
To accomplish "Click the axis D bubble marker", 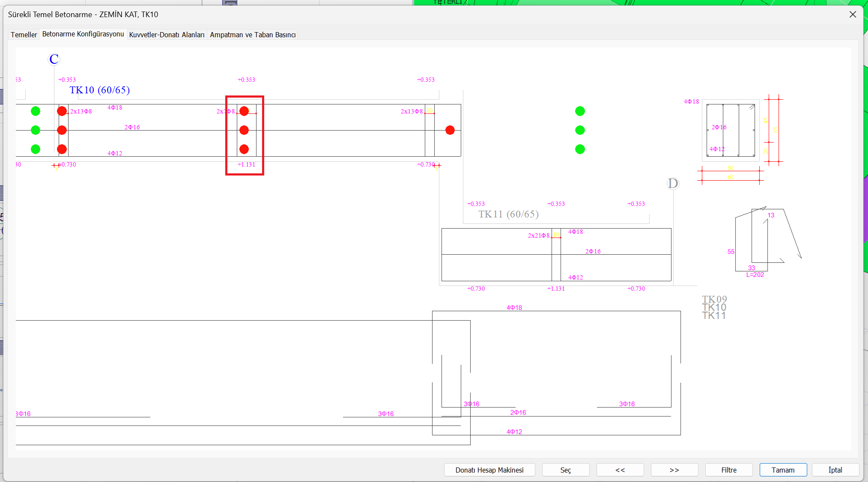I will 673,184.
